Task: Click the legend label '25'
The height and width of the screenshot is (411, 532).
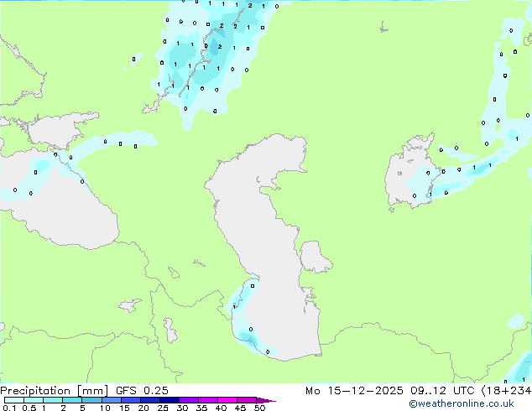Action: [163, 408]
